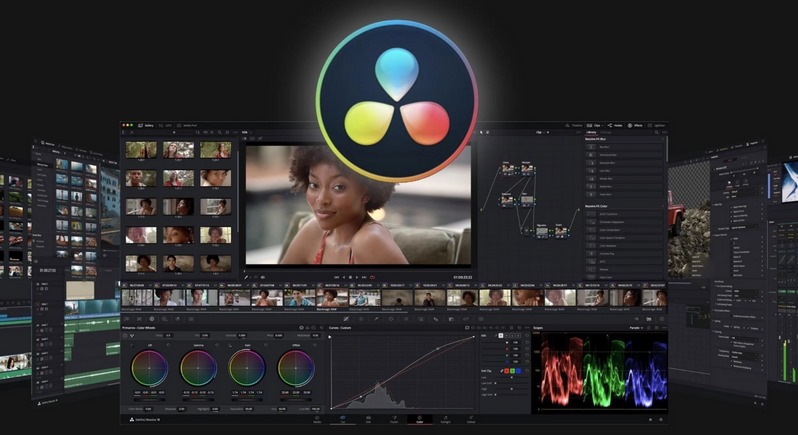This screenshot has height=435, width=798.
Task: Enable the red Soft Clip channel
Action: pos(506,371)
